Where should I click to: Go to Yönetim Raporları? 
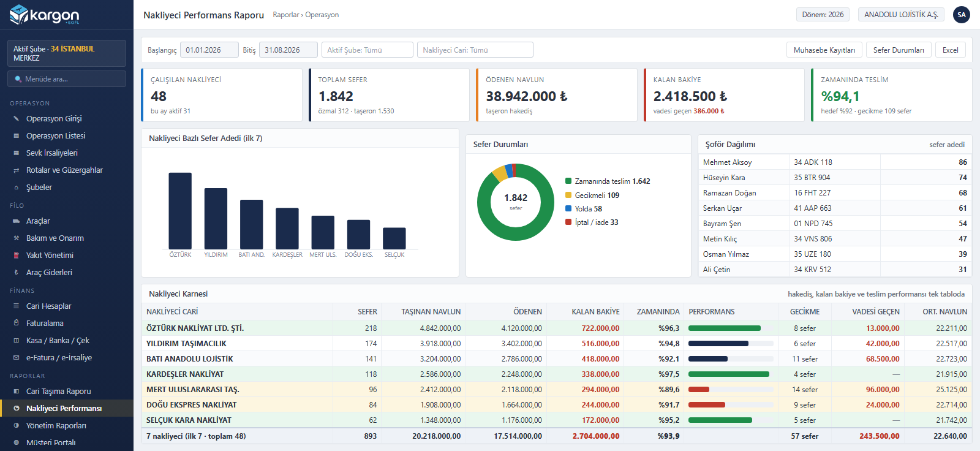67,426
